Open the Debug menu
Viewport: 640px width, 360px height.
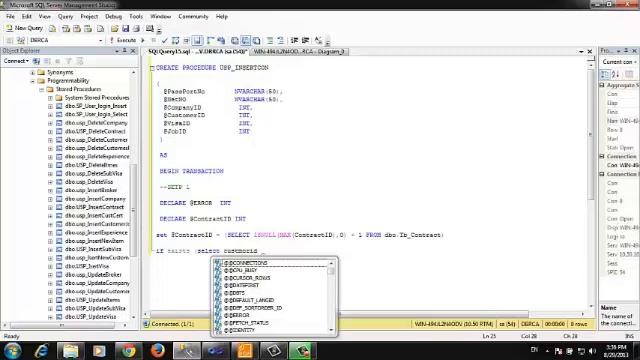click(x=113, y=17)
